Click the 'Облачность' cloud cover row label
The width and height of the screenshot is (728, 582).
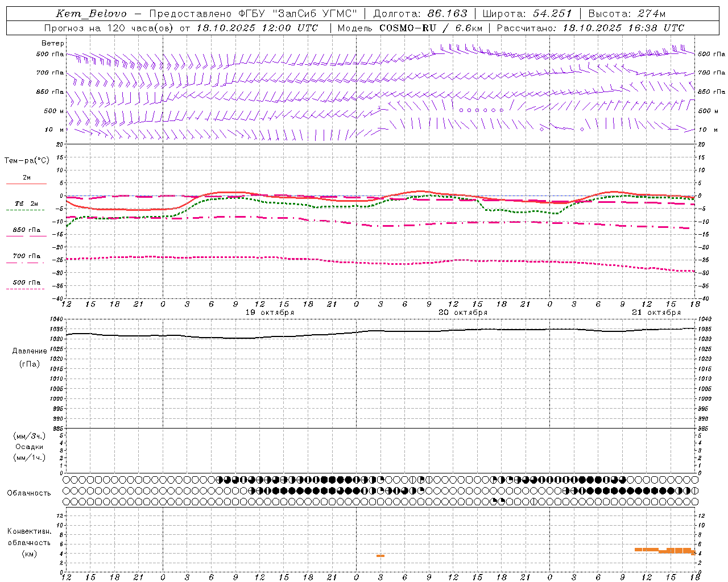[x=29, y=493]
